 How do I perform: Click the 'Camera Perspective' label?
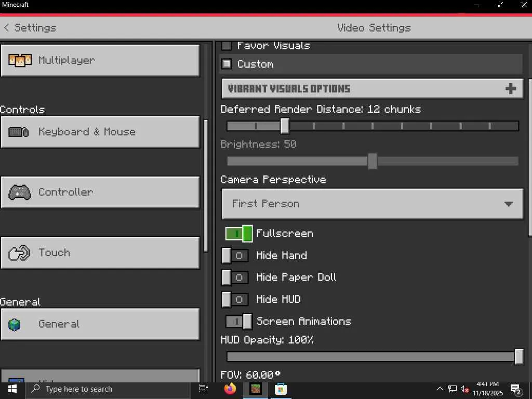click(273, 179)
